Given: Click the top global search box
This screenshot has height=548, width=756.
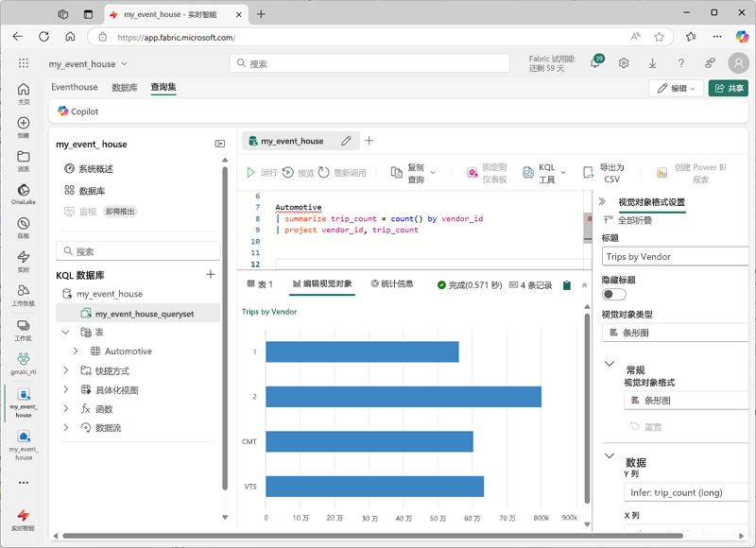Looking at the screenshot, I should 369,63.
